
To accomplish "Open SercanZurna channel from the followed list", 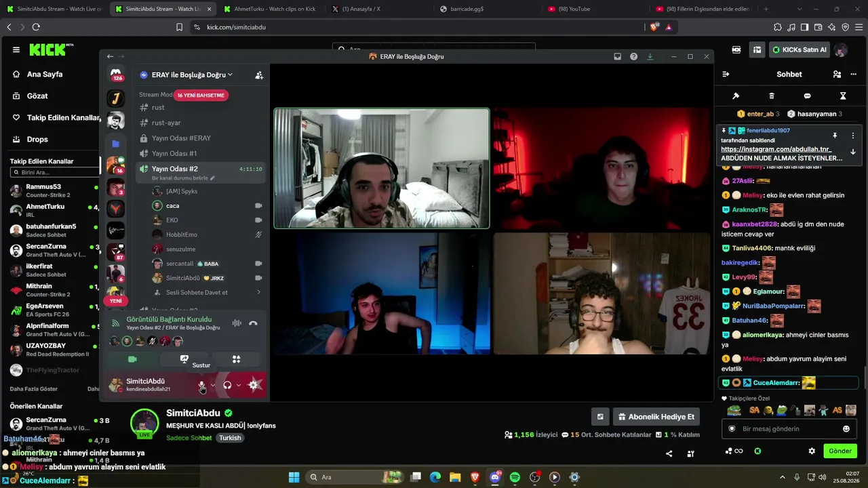I will tap(54, 250).
